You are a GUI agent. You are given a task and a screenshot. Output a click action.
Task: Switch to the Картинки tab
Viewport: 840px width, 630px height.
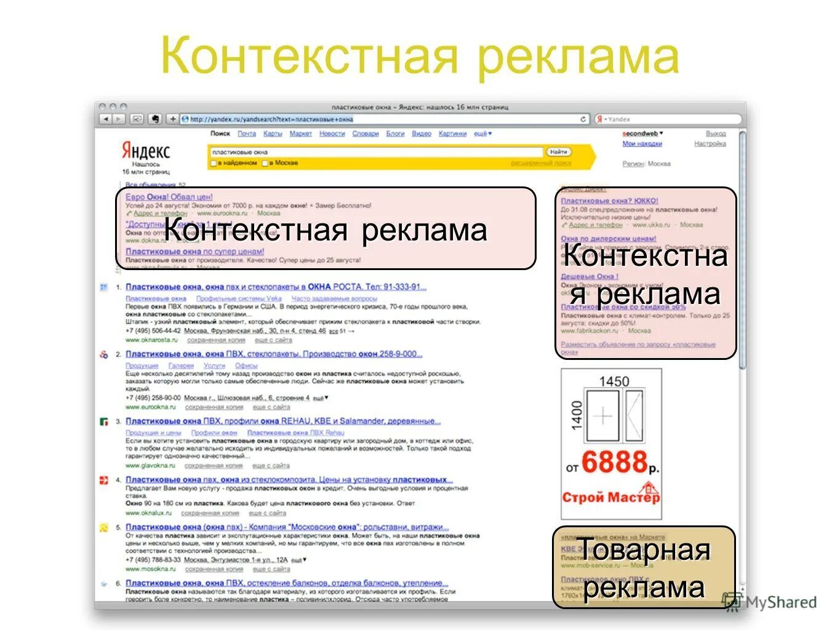(454, 134)
